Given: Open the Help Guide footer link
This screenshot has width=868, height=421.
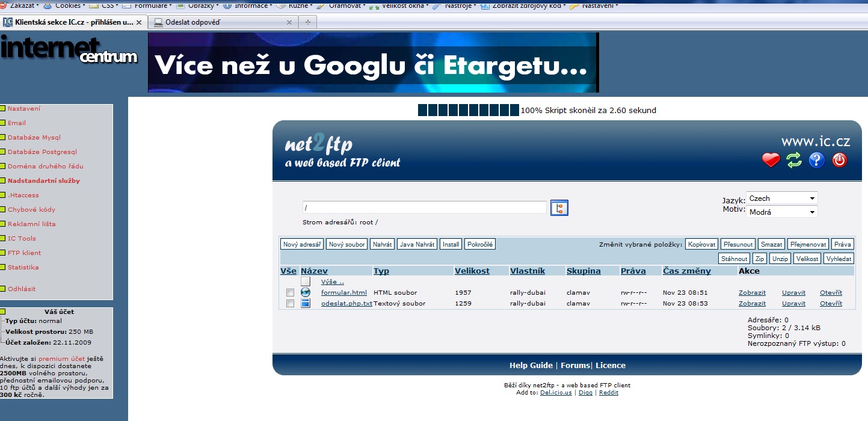Looking at the screenshot, I should pos(531,365).
